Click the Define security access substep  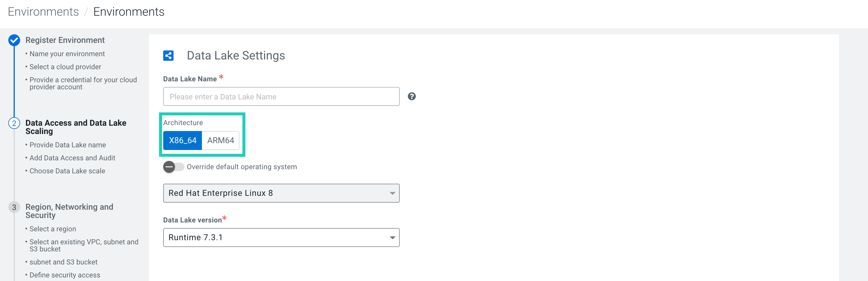(65, 275)
